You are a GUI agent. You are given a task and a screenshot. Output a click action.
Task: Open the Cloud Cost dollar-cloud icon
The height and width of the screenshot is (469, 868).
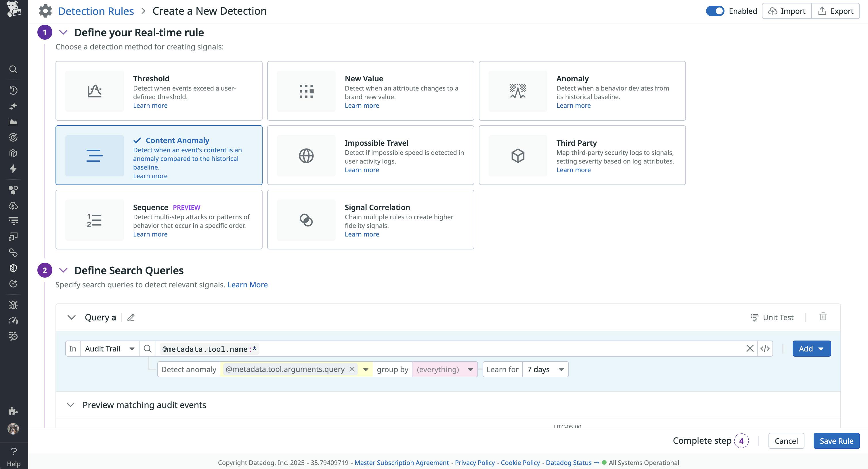14,205
